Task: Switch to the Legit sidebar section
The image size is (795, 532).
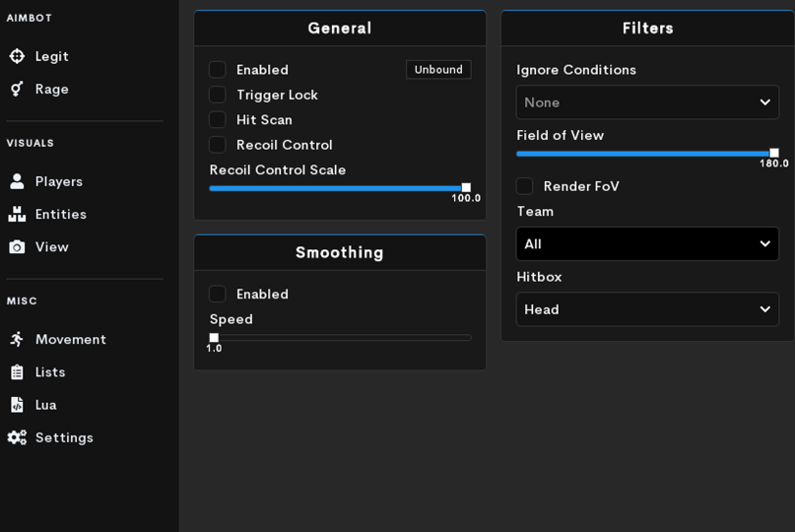Action: (x=51, y=56)
